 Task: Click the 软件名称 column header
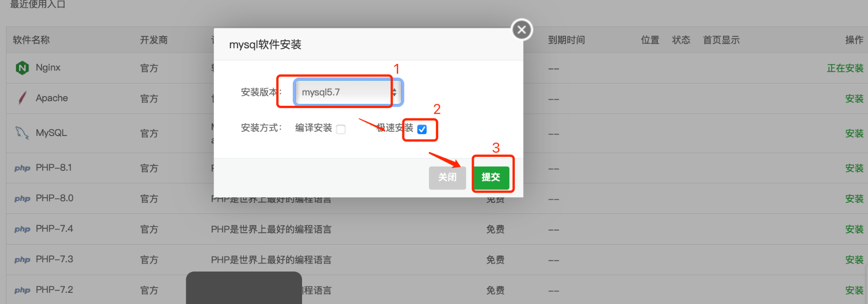click(31, 40)
